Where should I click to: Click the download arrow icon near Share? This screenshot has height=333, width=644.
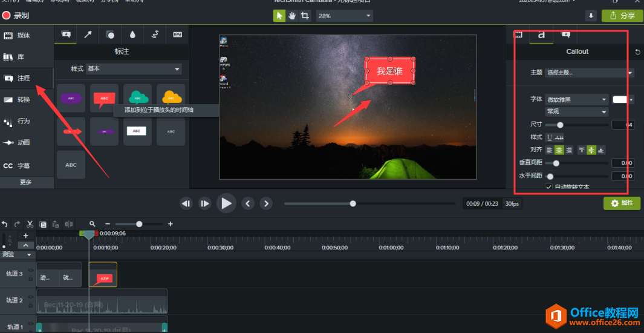click(x=591, y=16)
